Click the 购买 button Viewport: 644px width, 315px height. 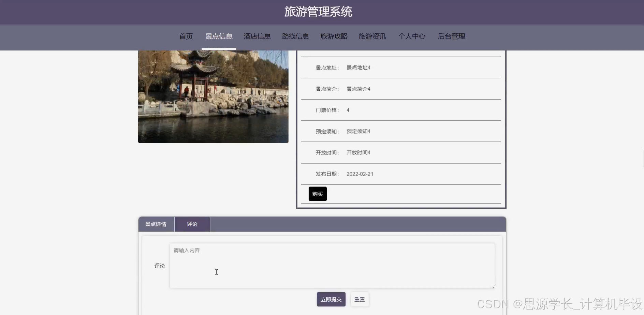(318, 194)
